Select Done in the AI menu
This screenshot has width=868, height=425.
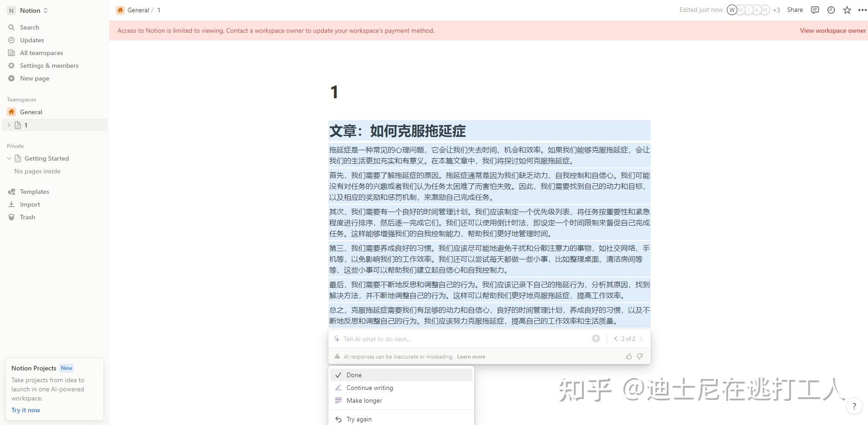tap(401, 375)
